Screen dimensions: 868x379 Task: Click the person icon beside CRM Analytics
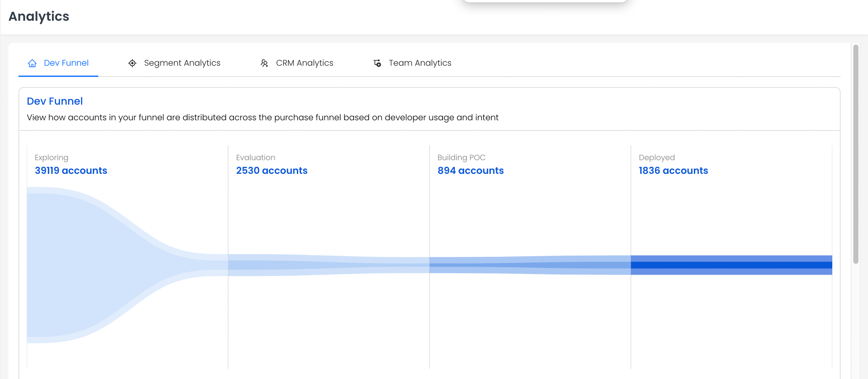tap(264, 63)
